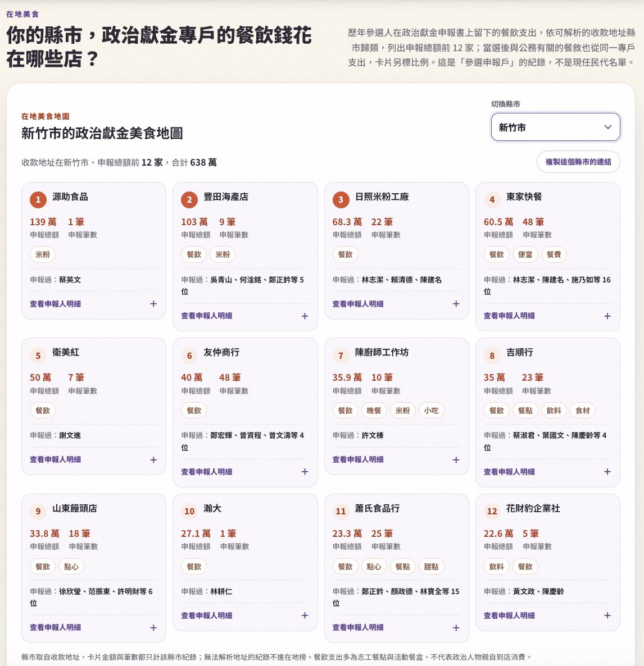Click rank 6 badge on 友仲商行

[189, 355]
